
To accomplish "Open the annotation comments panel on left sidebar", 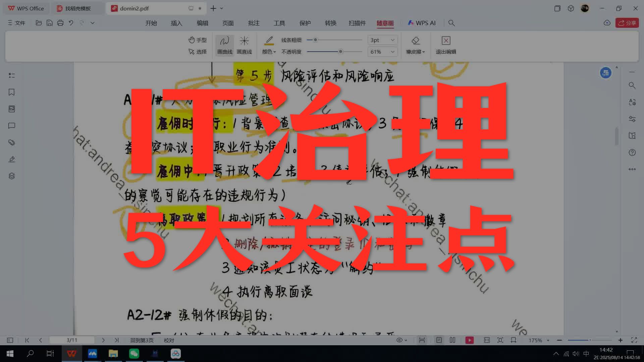I will coord(12,125).
